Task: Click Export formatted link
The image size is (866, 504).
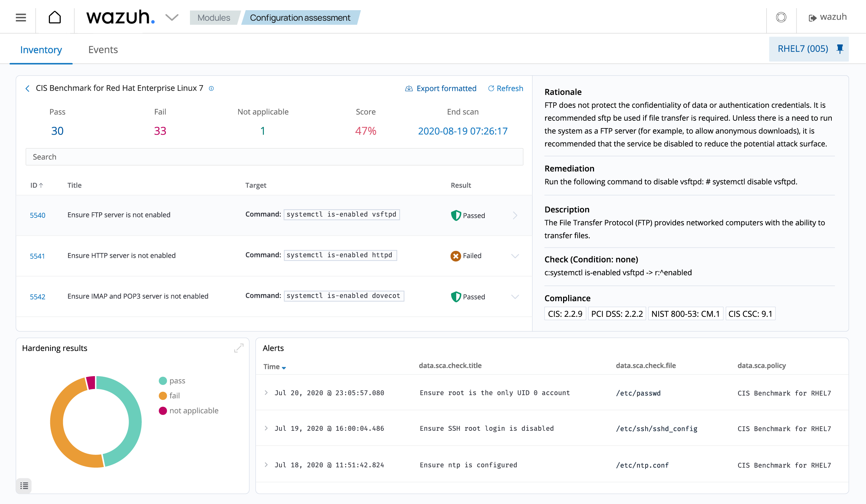Action: click(x=446, y=88)
